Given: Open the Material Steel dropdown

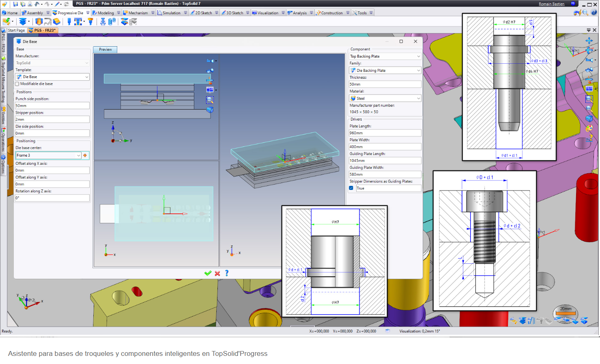Looking at the screenshot, I should (x=418, y=98).
